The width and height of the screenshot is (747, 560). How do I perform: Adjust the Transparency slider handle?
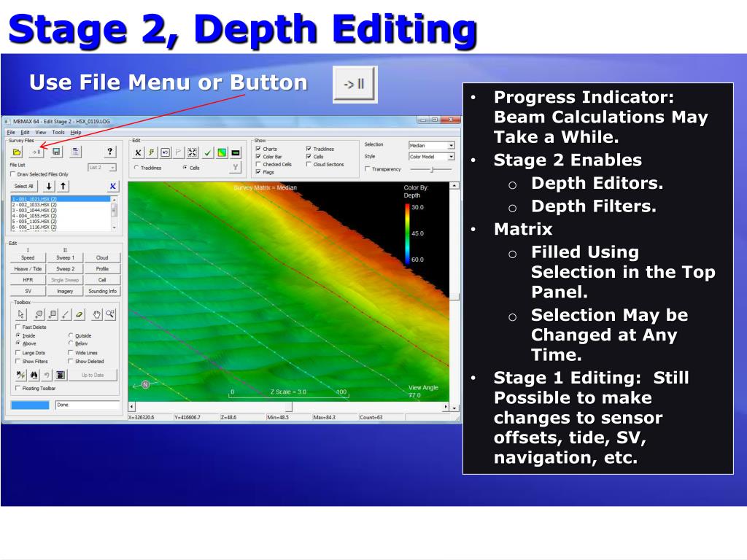pyautogui.click(x=432, y=169)
